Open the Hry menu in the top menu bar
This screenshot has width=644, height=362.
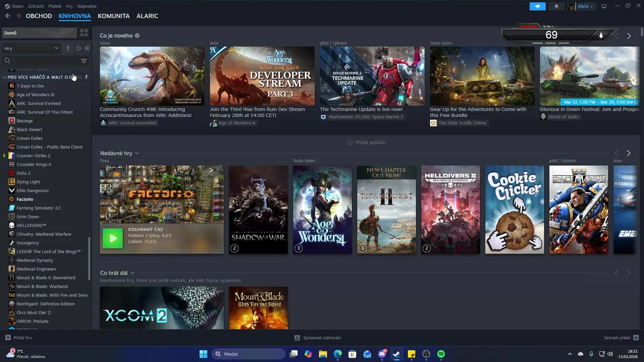pos(69,6)
